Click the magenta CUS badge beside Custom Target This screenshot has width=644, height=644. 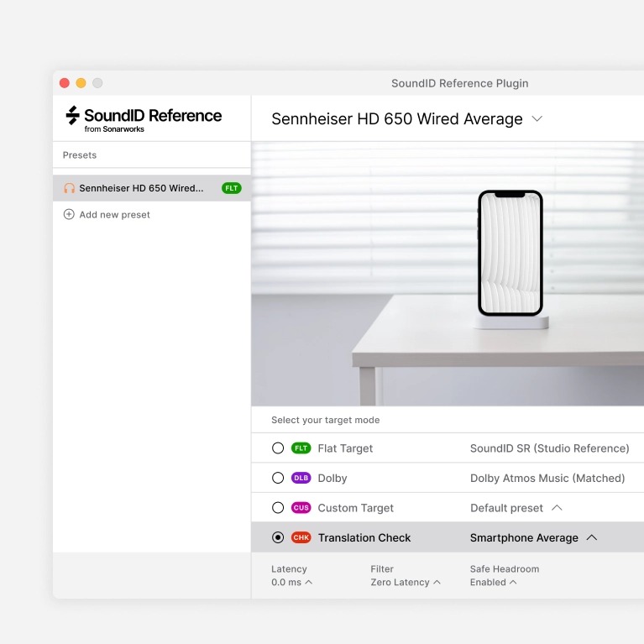301,508
